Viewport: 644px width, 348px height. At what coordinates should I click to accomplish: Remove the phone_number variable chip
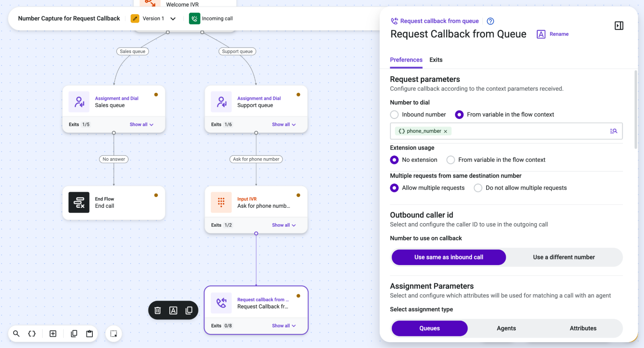point(446,131)
